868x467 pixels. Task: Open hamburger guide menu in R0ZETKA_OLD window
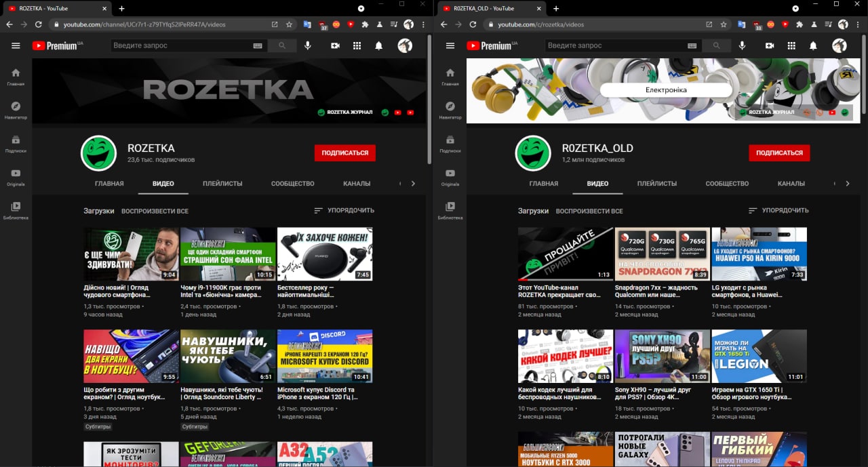click(450, 45)
